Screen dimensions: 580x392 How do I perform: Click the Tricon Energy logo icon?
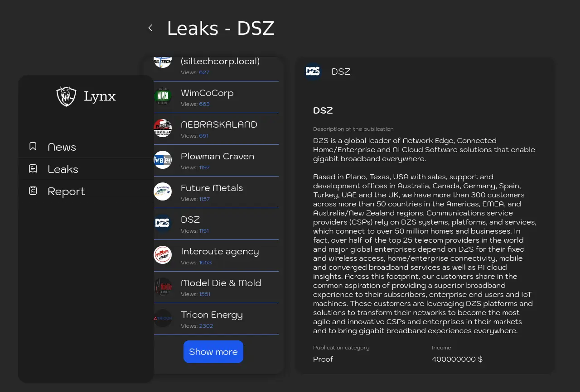163,318
